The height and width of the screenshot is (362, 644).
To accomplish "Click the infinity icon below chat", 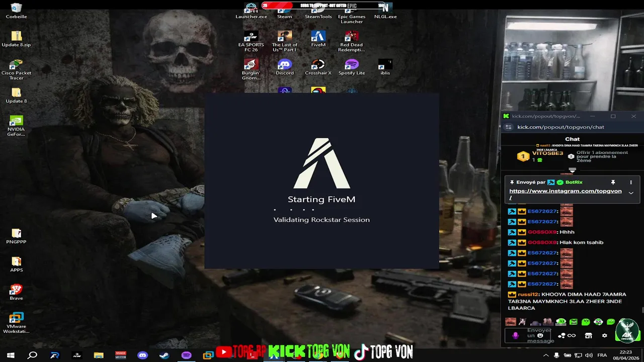I will (572, 335).
